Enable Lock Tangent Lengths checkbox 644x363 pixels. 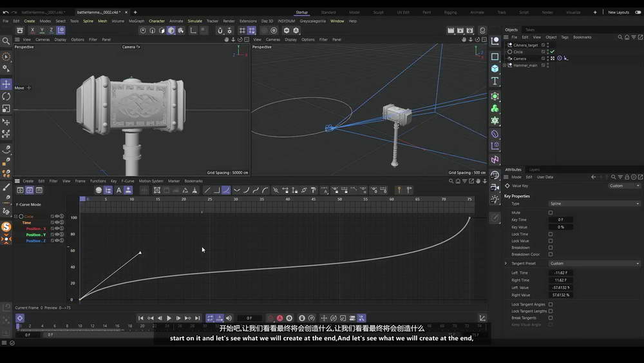point(551,311)
